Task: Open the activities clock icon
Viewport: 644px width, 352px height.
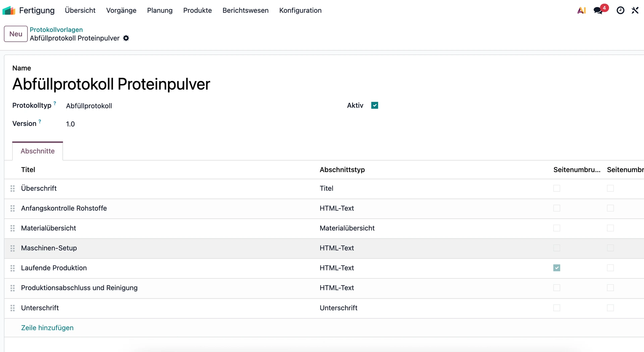Action: click(621, 10)
